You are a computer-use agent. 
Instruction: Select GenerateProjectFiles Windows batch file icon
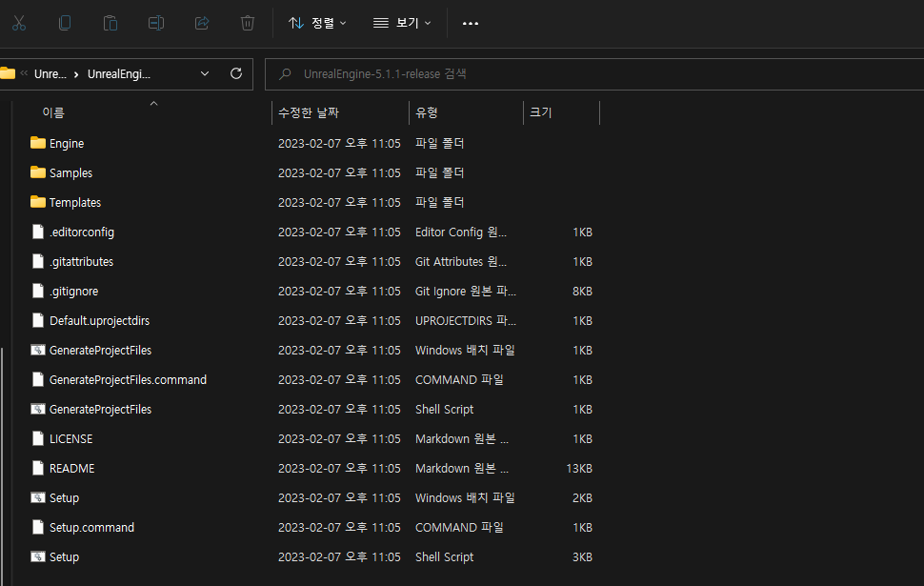[38, 351]
